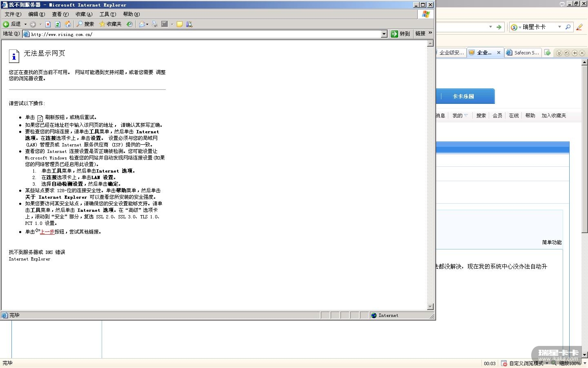Open the 文件(F) menu
The height and width of the screenshot is (368, 588).
point(13,14)
